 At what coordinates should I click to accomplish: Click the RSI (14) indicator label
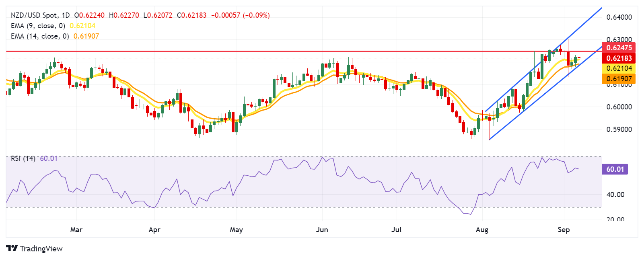[23, 158]
